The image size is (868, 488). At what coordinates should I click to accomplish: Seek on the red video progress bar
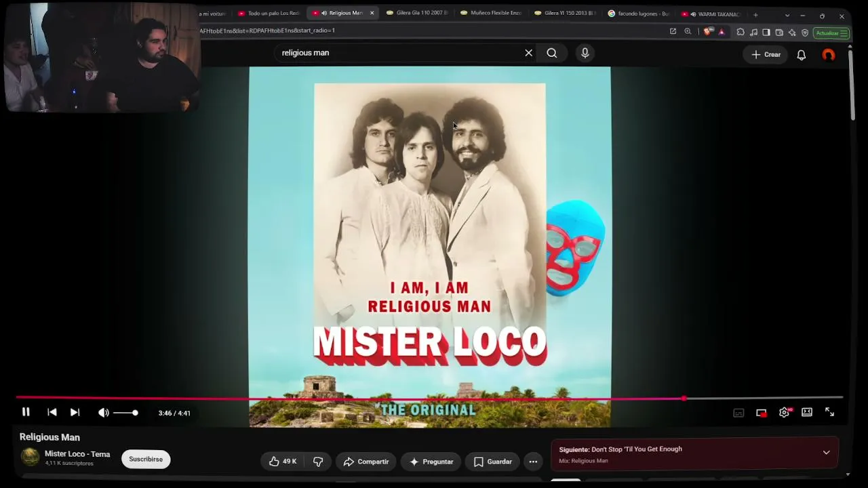(429, 398)
